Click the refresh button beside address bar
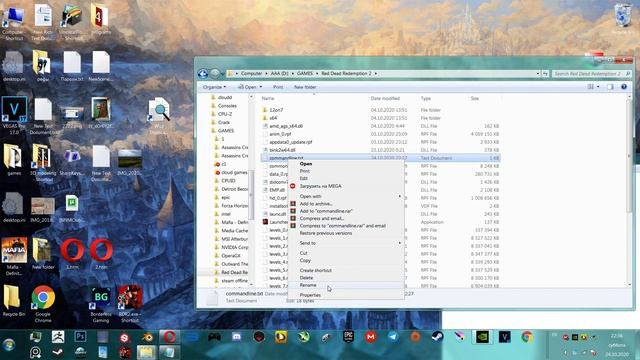This screenshot has width=640, height=360. (545, 74)
